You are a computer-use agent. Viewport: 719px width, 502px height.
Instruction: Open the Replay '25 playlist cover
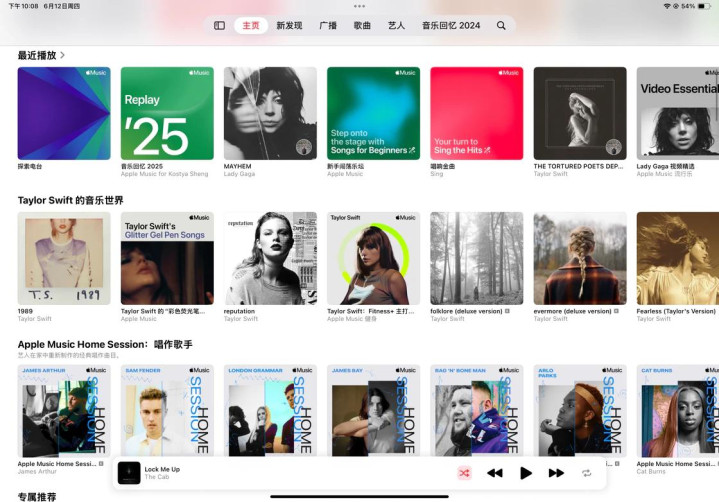(x=167, y=113)
